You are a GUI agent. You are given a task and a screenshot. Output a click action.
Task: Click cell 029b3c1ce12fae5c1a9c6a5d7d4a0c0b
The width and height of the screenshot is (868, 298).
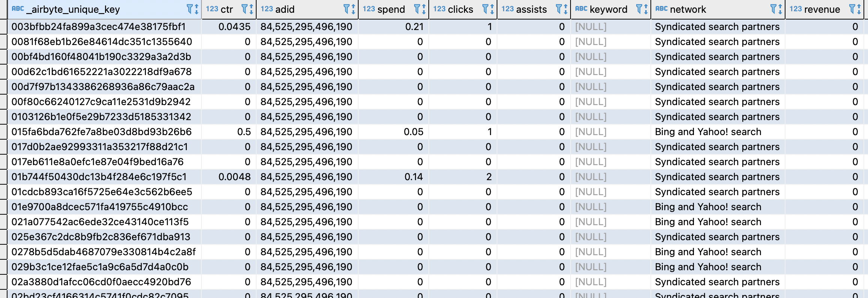tap(104, 267)
